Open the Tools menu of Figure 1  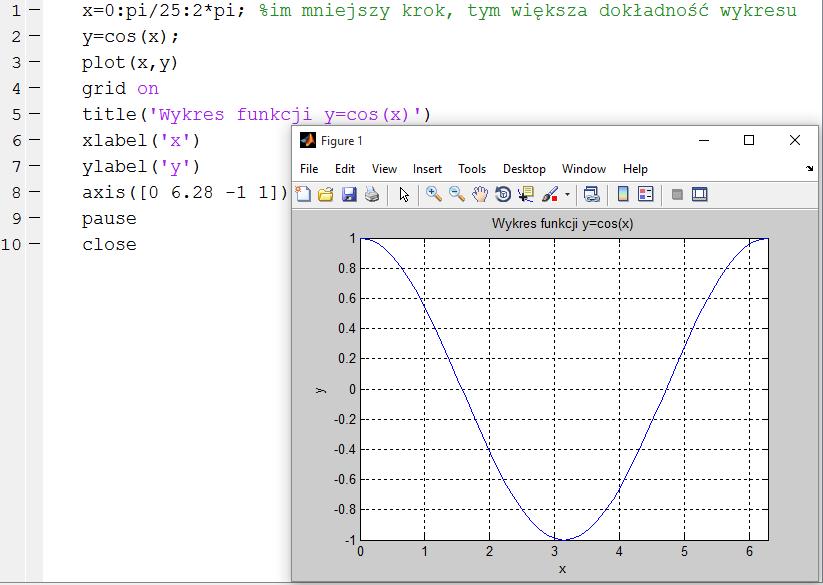[472, 169]
